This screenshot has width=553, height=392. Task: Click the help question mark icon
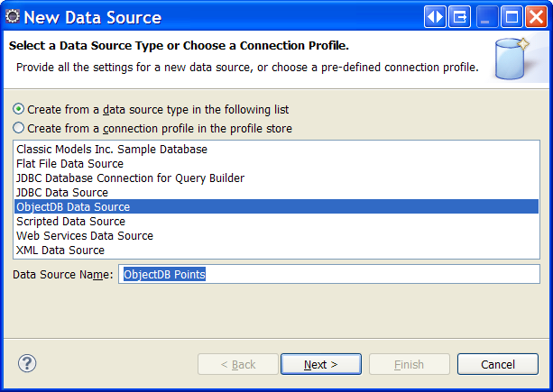pyautogui.click(x=27, y=363)
